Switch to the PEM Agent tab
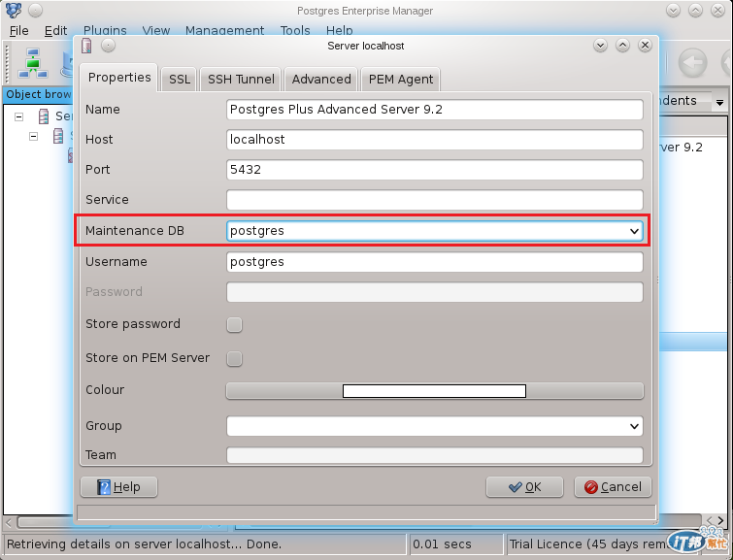 [401, 79]
